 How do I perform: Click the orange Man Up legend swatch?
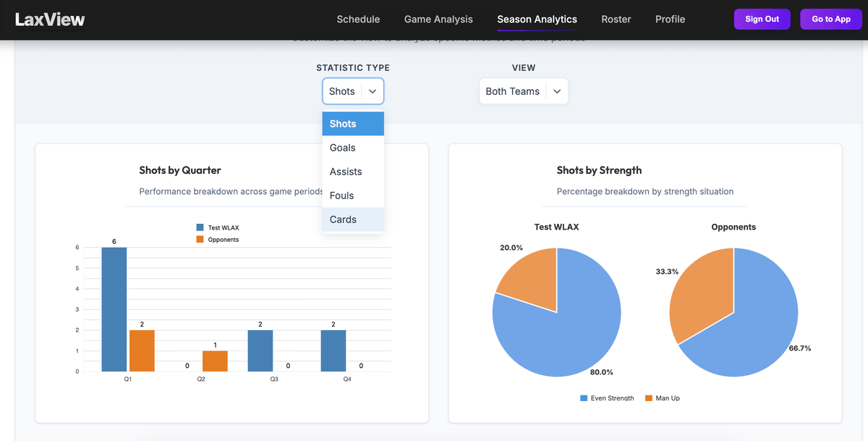coord(650,398)
